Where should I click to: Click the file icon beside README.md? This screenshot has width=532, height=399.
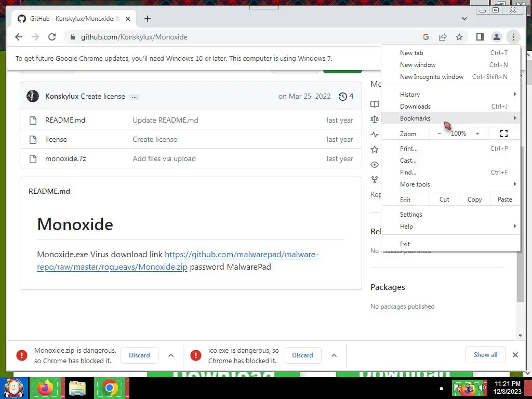tap(33, 121)
